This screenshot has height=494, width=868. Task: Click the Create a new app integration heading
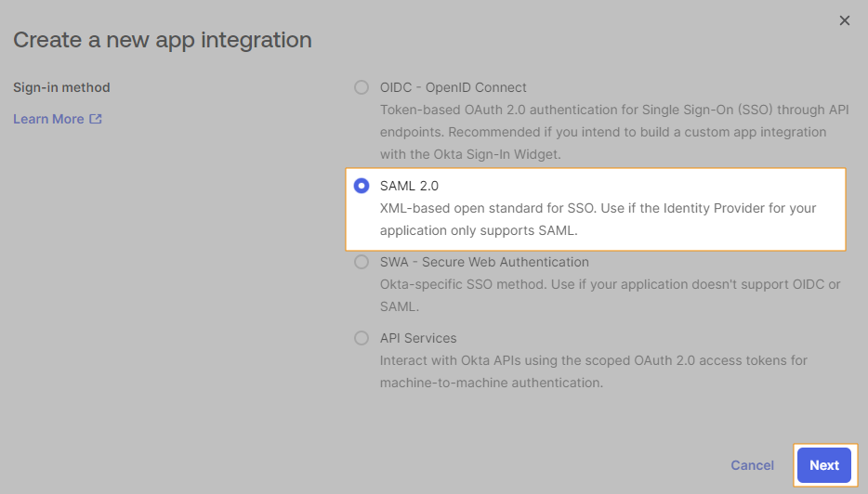click(162, 40)
